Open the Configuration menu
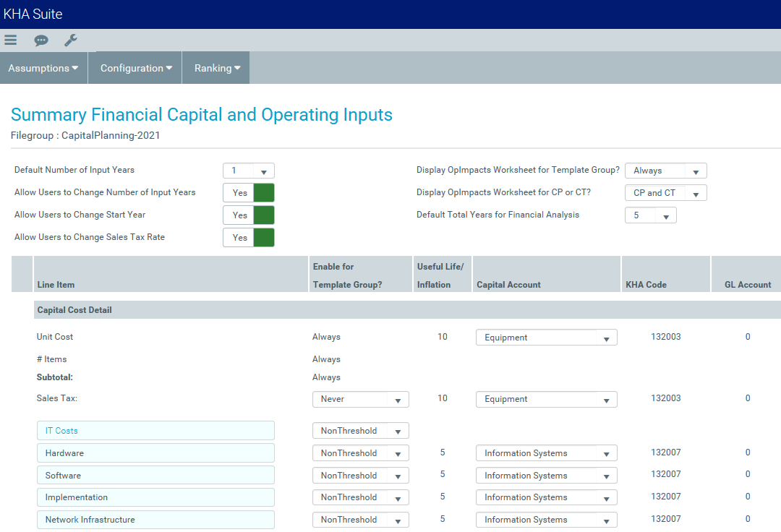The height and width of the screenshot is (532, 781). 136,68
